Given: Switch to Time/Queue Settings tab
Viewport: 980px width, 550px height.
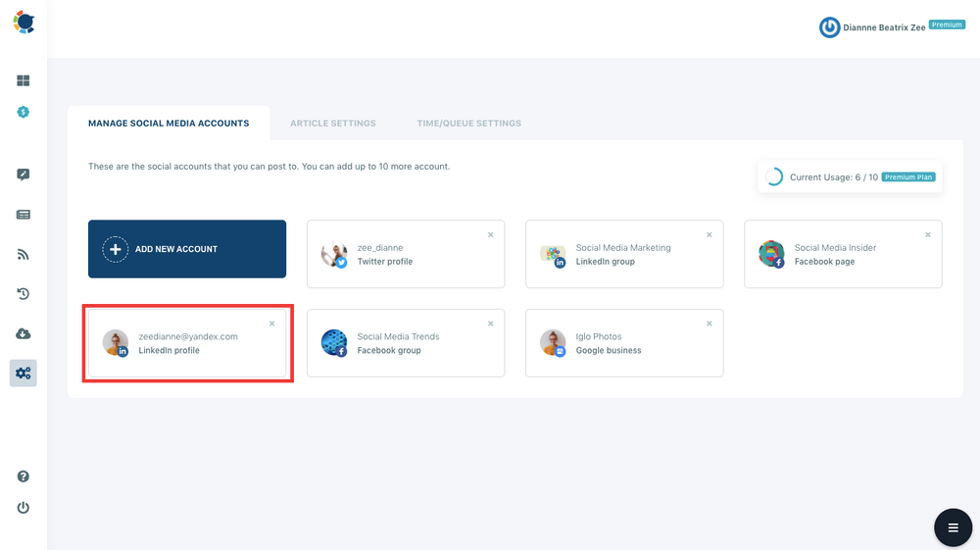Looking at the screenshot, I should (x=469, y=124).
